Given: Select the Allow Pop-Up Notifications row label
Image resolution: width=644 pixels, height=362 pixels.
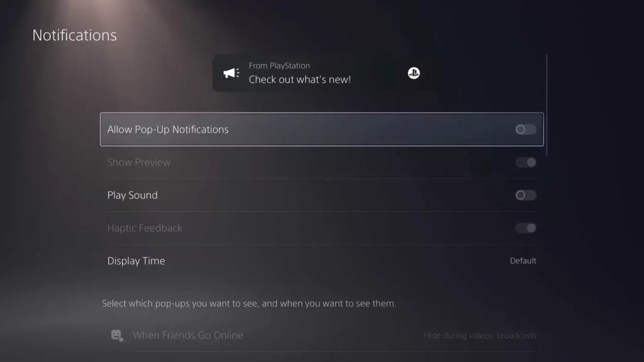Looking at the screenshot, I should (167, 129).
